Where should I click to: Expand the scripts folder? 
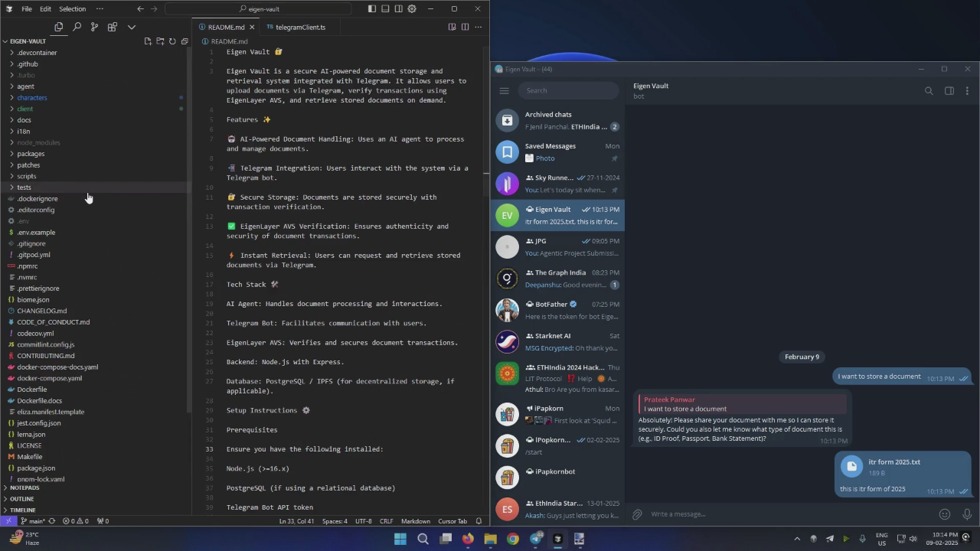(27, 176)
